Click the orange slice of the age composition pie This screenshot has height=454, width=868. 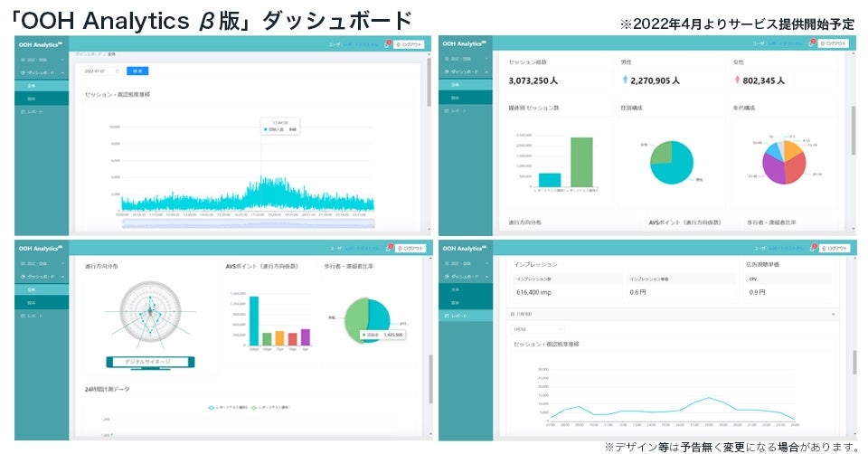(793, 148)
